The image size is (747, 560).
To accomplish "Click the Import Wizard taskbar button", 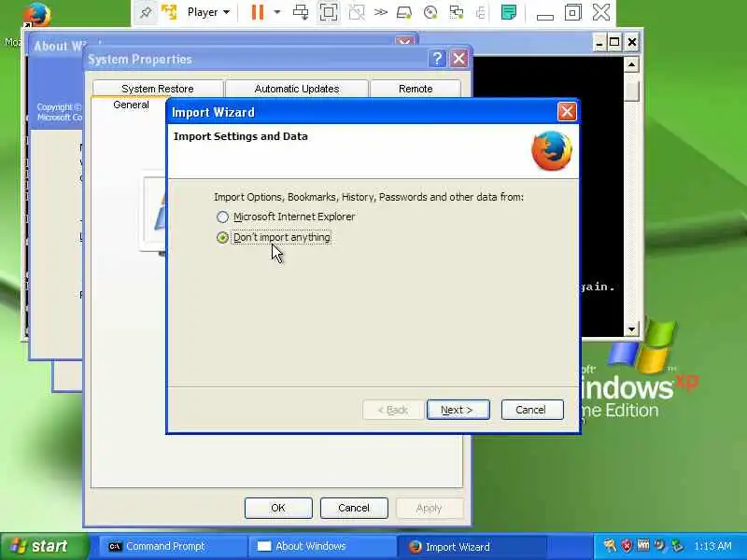I will click(x=472, y=547).
